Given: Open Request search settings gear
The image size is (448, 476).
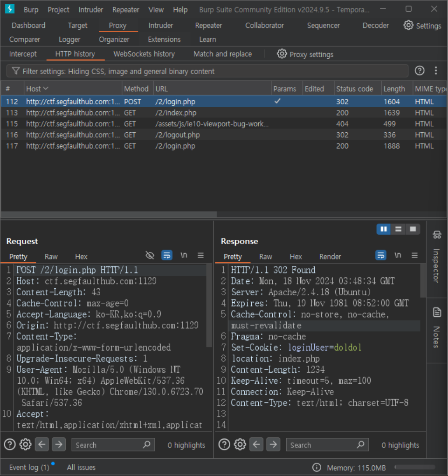Looking at the screenshot, I should (x=26, y=445).
